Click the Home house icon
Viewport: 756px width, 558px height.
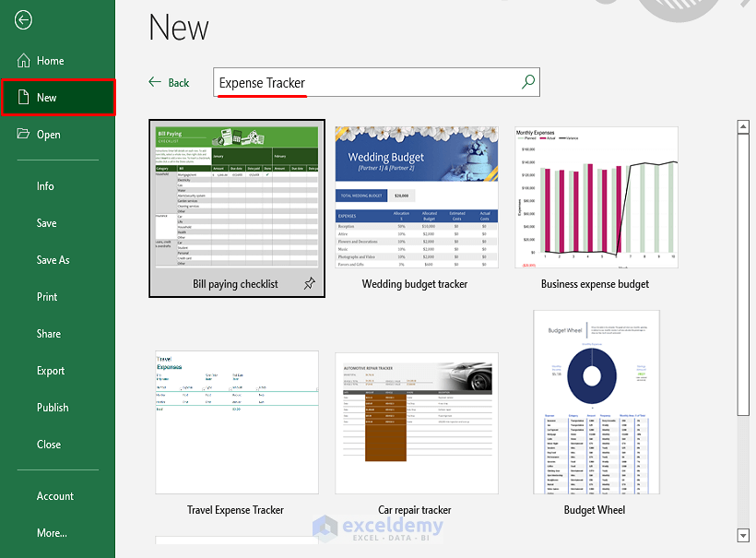coord(24,60)
